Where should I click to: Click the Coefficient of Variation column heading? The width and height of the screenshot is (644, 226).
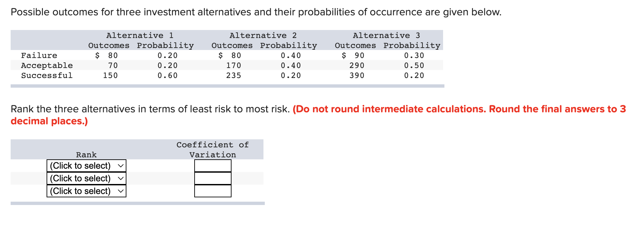tap(212, 149)
